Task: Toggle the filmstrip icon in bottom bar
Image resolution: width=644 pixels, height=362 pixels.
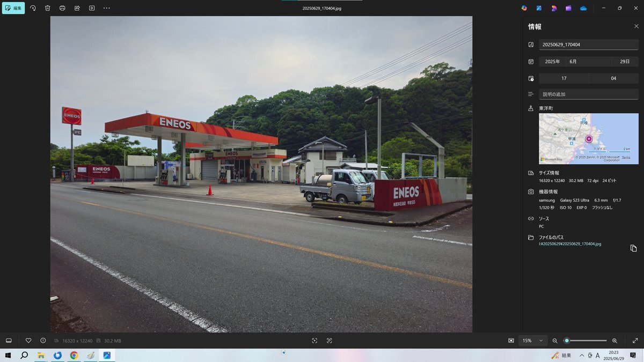Action: 9,341
